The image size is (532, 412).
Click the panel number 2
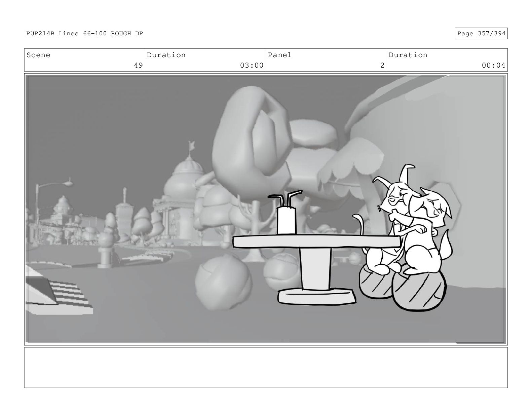(382, 65)
